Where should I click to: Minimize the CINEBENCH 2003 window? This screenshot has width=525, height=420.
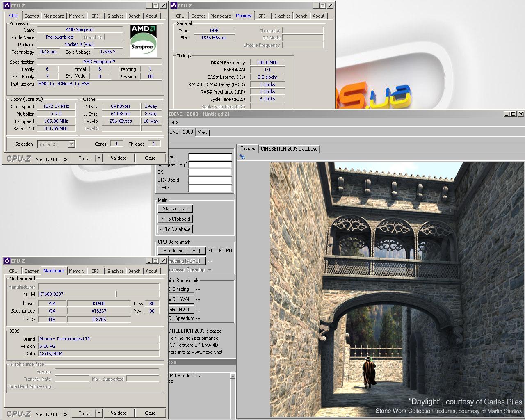(x=507, y=114)
